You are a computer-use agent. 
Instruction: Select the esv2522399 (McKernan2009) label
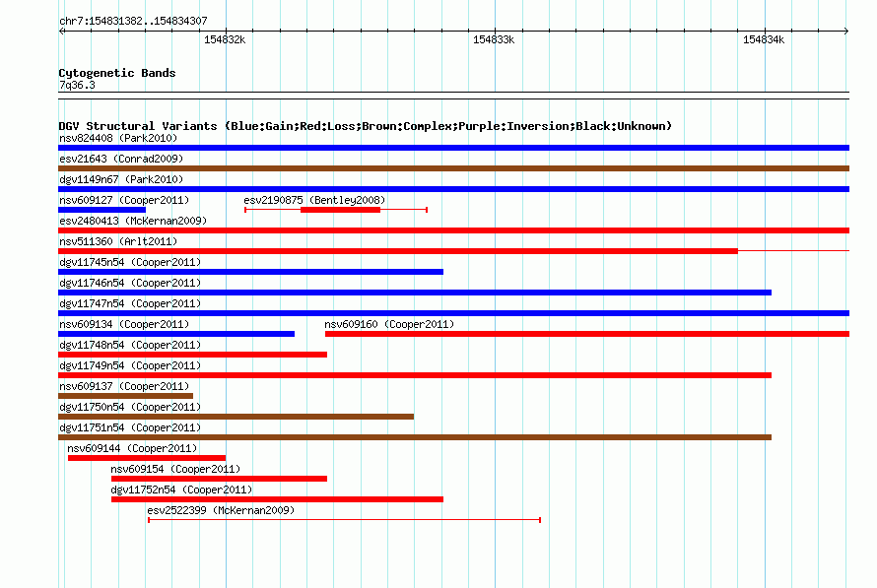[221, 510]
